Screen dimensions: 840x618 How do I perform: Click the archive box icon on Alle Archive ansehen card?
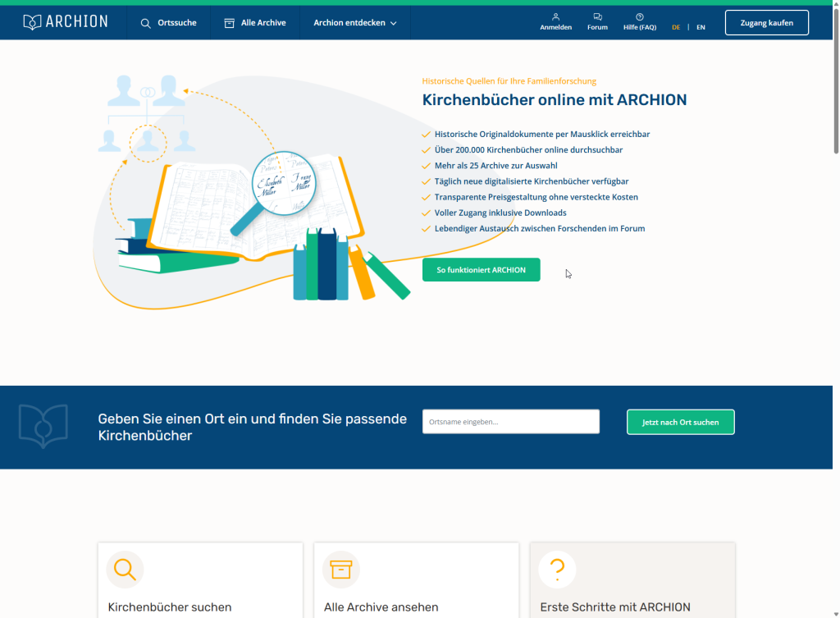point(340,570)
